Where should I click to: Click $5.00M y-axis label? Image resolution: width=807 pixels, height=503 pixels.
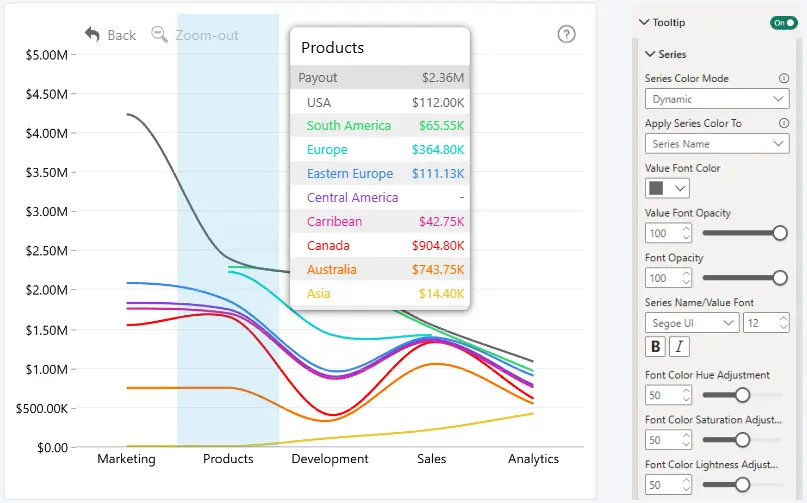tap(47, 55)
